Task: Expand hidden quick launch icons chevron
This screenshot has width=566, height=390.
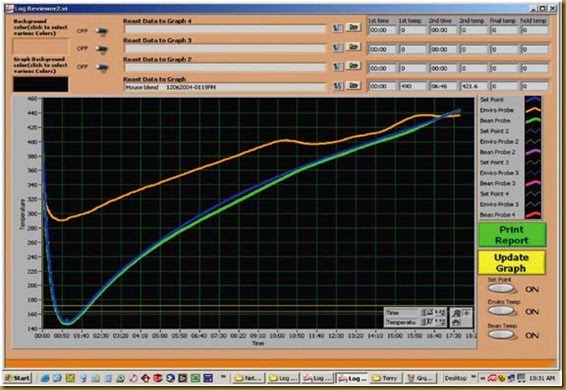Action: [223, 377]
